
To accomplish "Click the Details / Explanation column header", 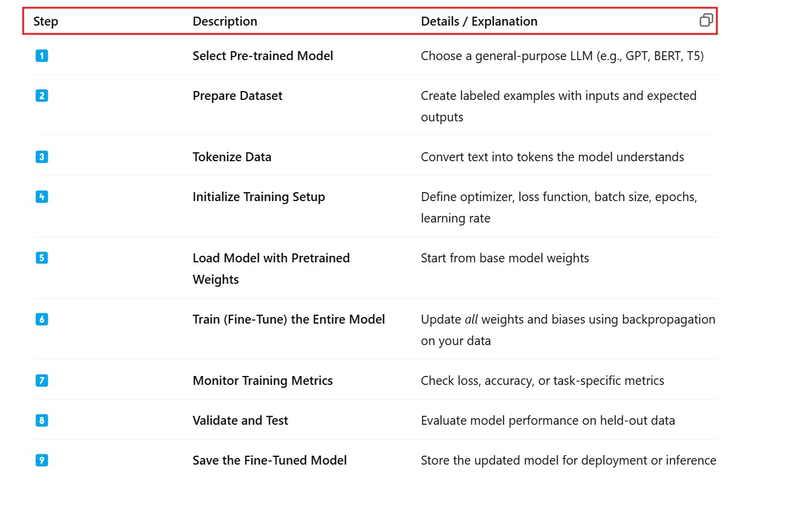I will coord(479,21).
